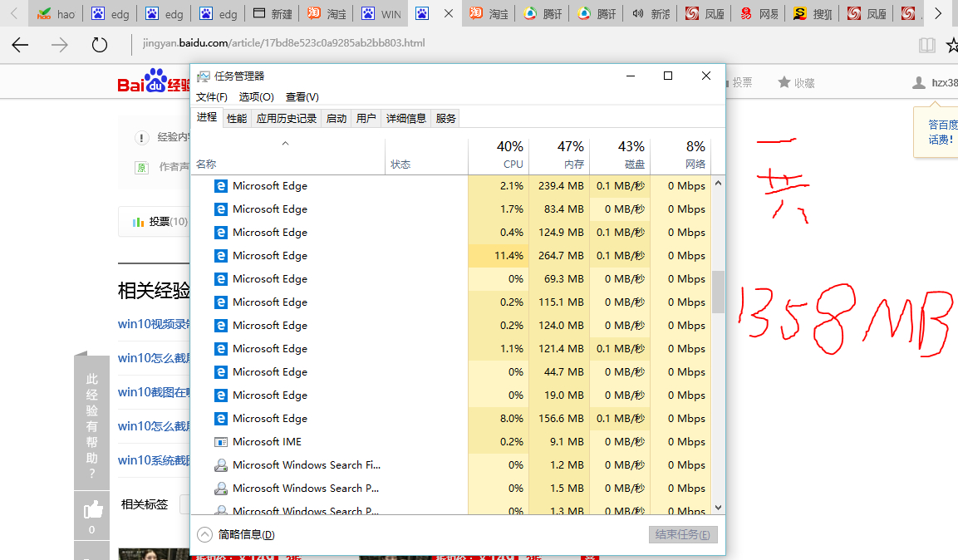Switch to the 性能 tab
This screenshot has height=560, width=958.
click(237, 119)
